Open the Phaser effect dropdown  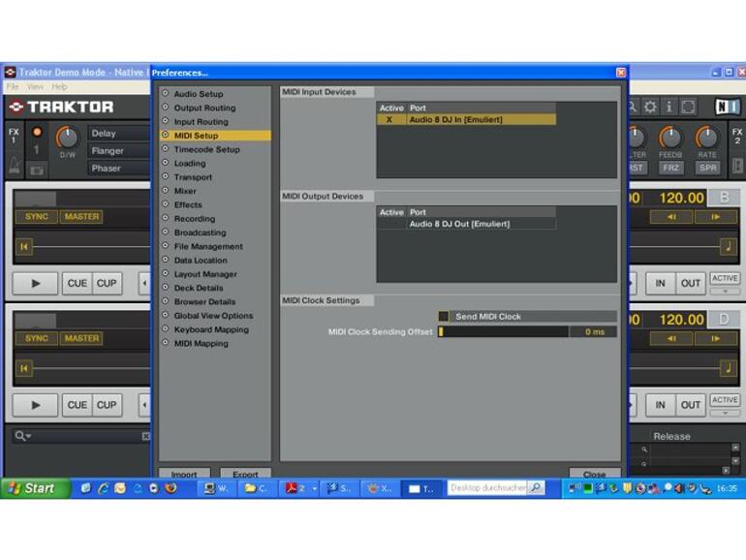[119, 169]
